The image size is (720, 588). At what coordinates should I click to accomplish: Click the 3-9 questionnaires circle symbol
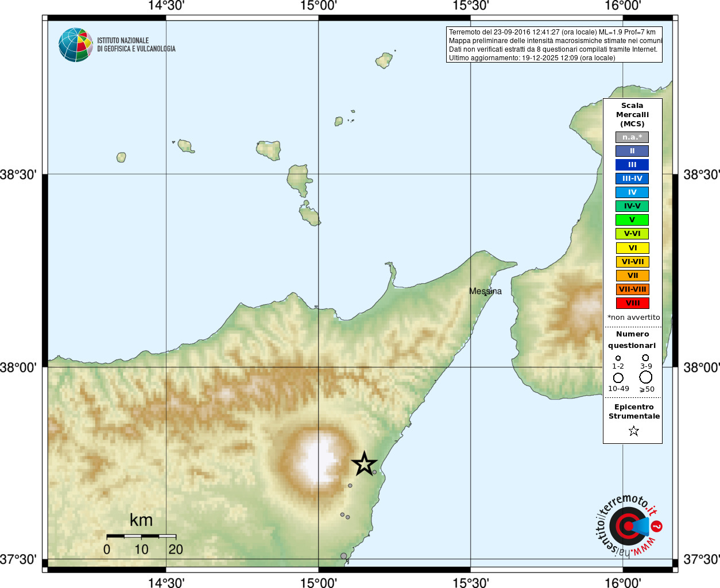646,358
